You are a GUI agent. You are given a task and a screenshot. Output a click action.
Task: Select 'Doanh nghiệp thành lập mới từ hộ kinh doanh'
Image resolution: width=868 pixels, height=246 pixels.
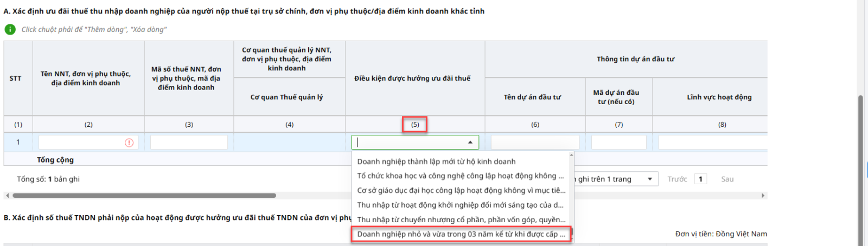pyautogui.click(x=436, y=161)
